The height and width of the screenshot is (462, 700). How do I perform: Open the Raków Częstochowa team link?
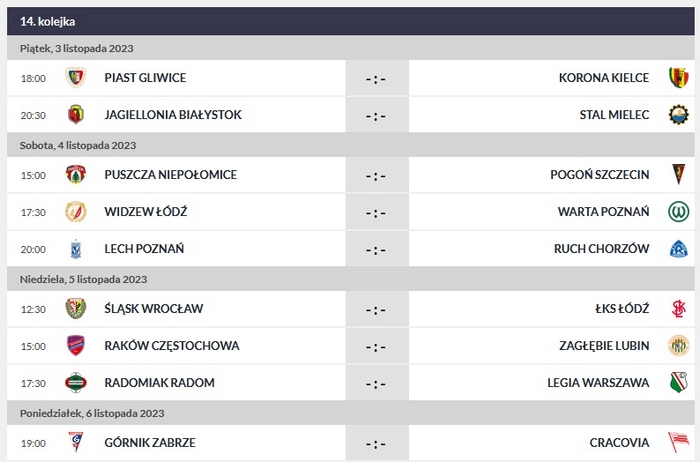point(171,346)
